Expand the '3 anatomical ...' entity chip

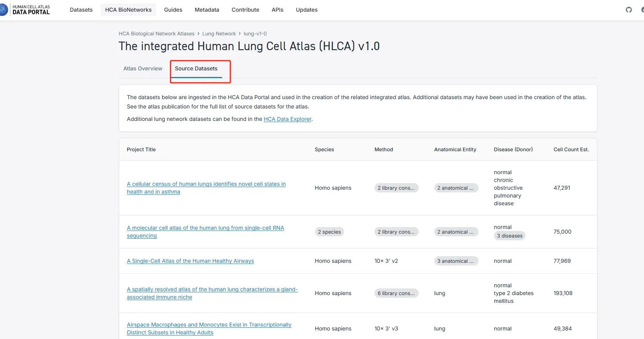pos(456,261)
